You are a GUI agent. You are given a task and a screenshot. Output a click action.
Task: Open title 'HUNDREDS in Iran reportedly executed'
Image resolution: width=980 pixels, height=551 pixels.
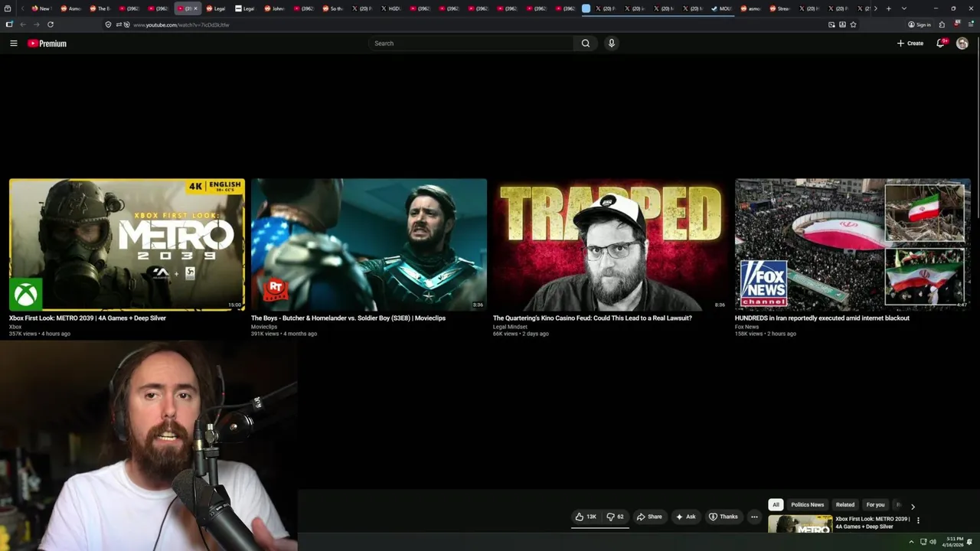pyautogui.click(x=822, y=318)
